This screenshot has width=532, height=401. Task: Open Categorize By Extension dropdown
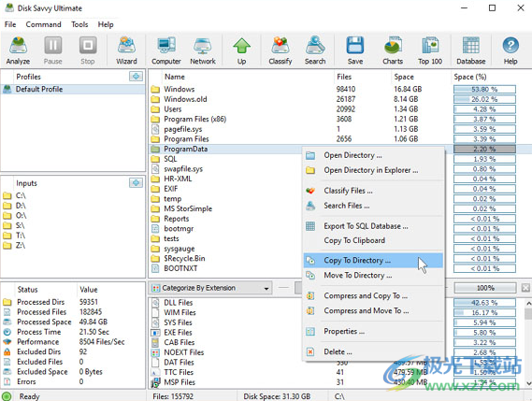(x=210, y=288)
